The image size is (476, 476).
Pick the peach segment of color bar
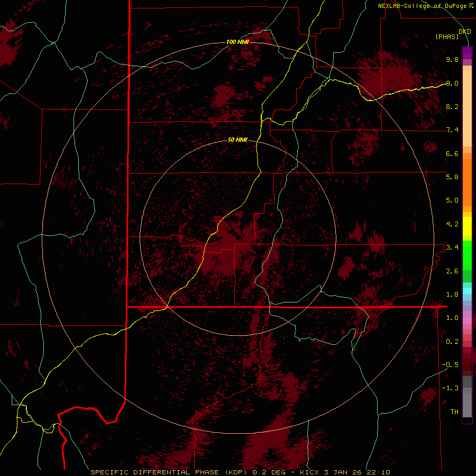467,106
